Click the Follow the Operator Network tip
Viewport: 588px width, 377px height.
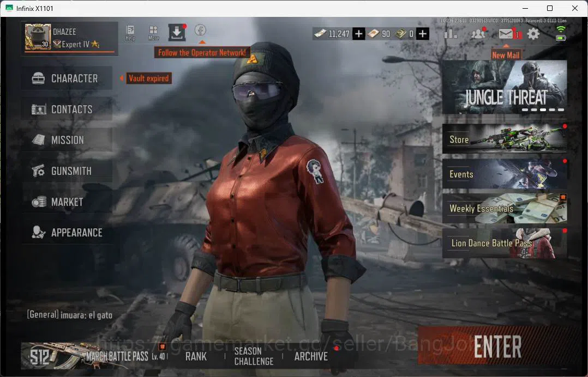click(x=202, y=52)
